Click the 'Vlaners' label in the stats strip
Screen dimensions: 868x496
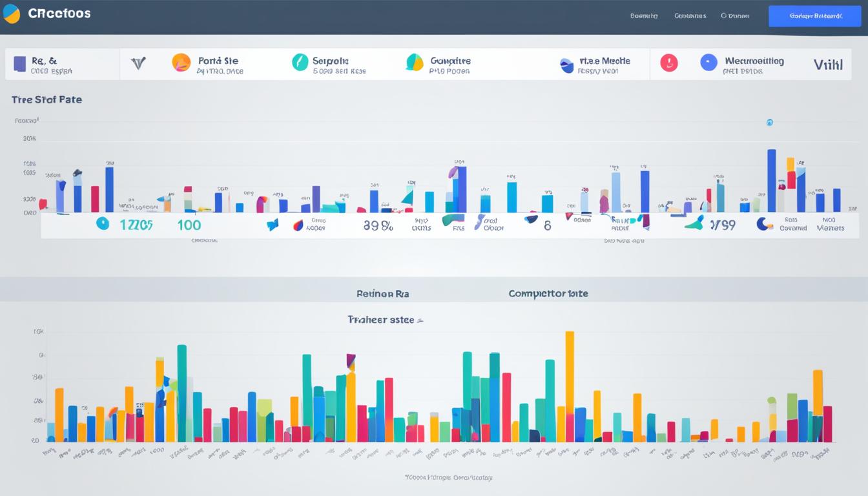click(x=830, y=228)
